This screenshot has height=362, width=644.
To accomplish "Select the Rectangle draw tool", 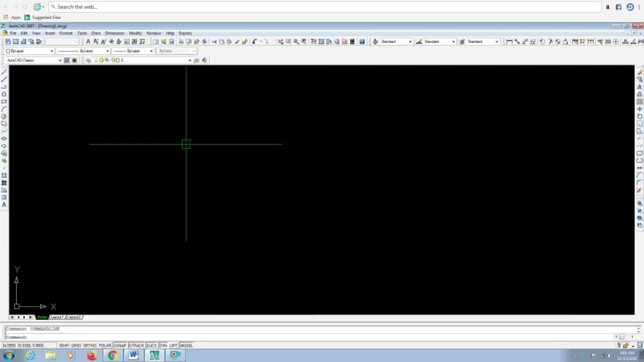I will pos(4,102).
